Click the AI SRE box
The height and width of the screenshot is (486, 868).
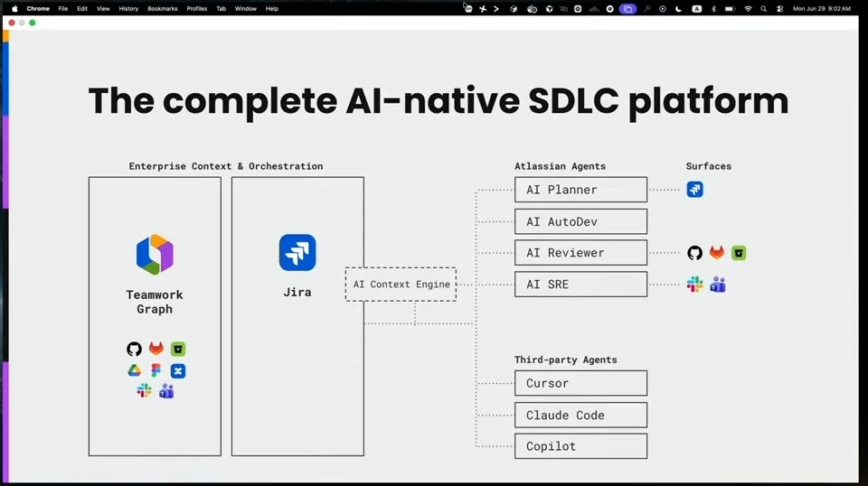[580, 285]
